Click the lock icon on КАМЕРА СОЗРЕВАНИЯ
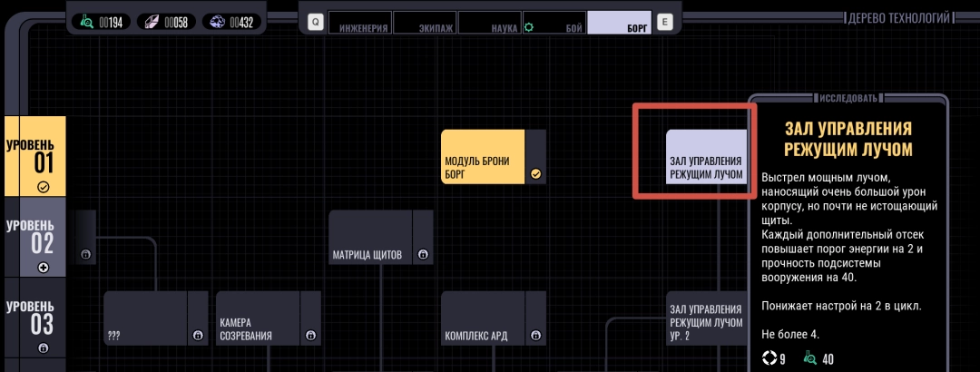980x372 pixels. coord(310,336)
